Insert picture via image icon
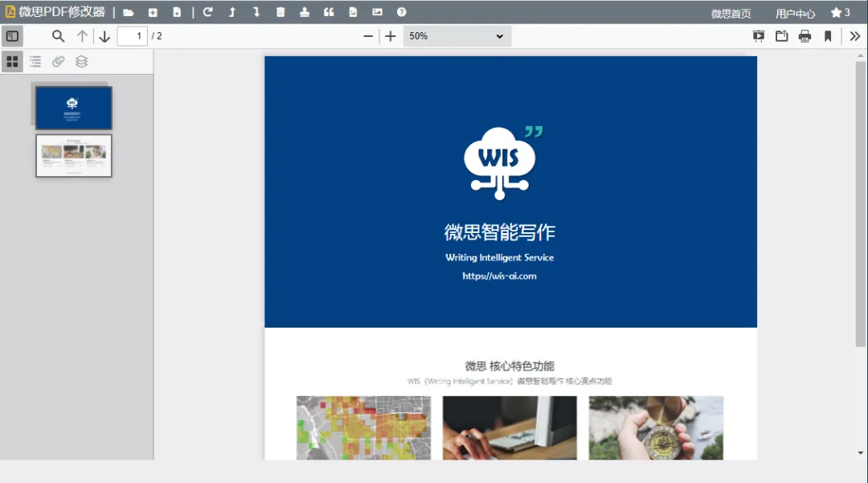Image resolution: width=868 pixels, height=483 pixels. click(377, 11)
